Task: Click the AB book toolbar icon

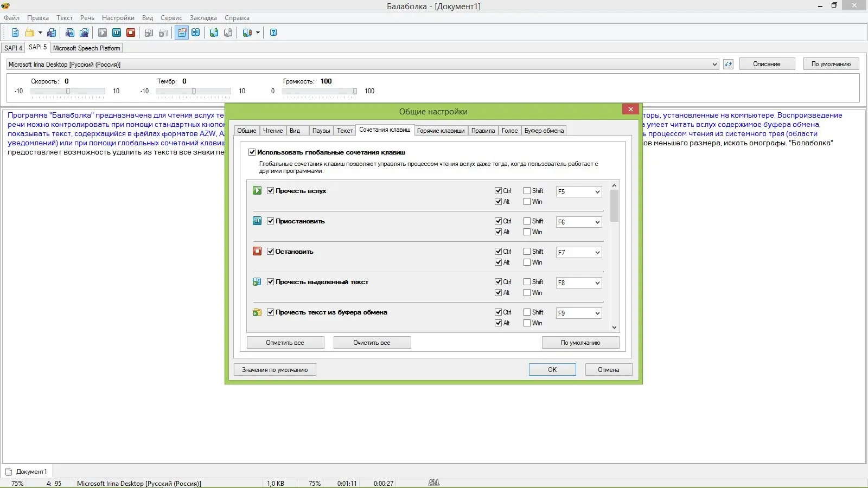Action: [x=196, y=33]
